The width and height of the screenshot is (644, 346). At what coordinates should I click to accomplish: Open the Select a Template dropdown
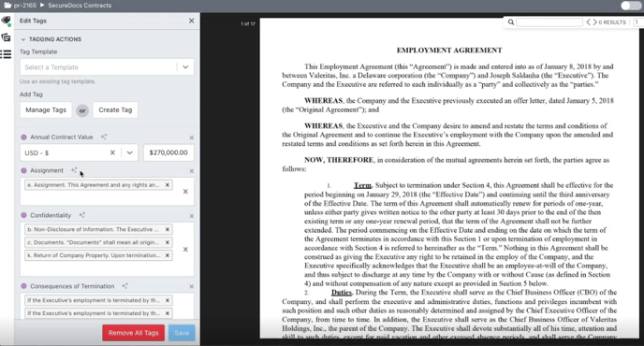(107, 67)
